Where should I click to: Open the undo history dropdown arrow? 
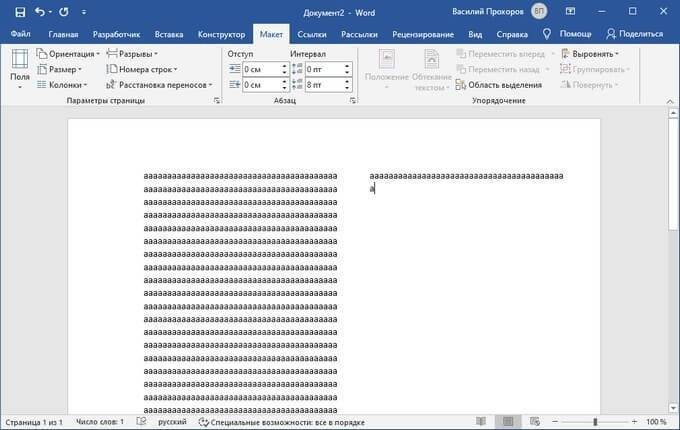coord(50,12)
